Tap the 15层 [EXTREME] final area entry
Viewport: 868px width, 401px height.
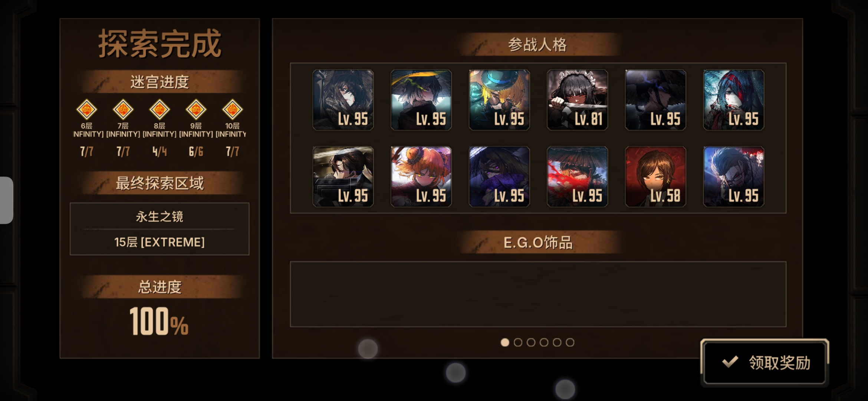tap(160, 242)
